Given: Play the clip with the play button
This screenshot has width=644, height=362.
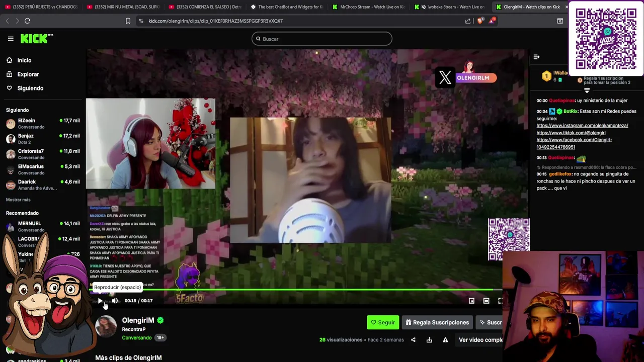Looking at the screenshot, I should (x=100, y=301).
